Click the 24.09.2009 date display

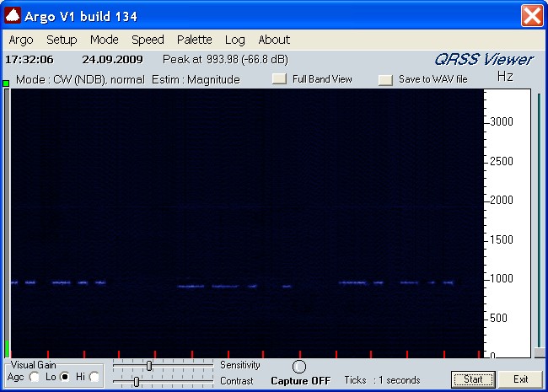click(112, 59)
